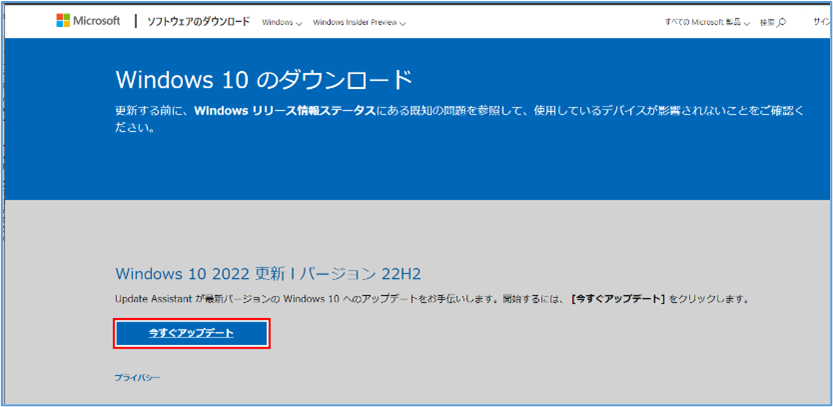Click the Microsoft logo
The width and height of the screenshot is (833, 407).
[x=88, y=21]
